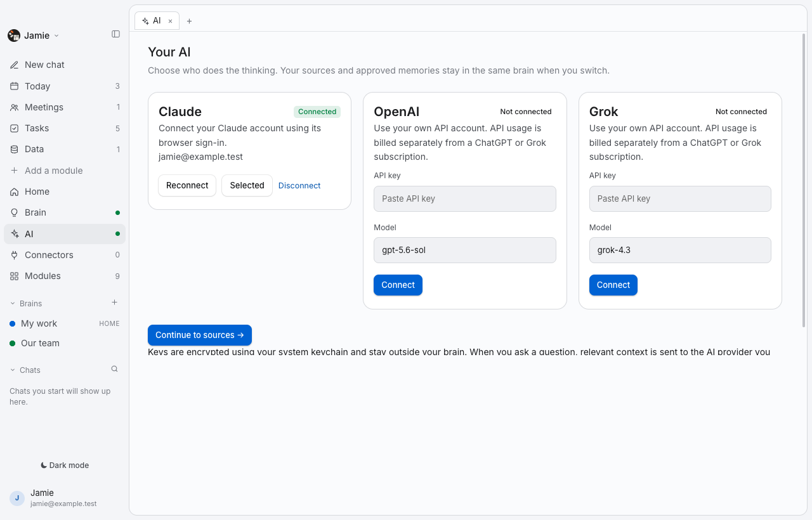Click the Data database icon
This screenshot has height=520, width=812.
pyautogui.click(x=14, y=149)
